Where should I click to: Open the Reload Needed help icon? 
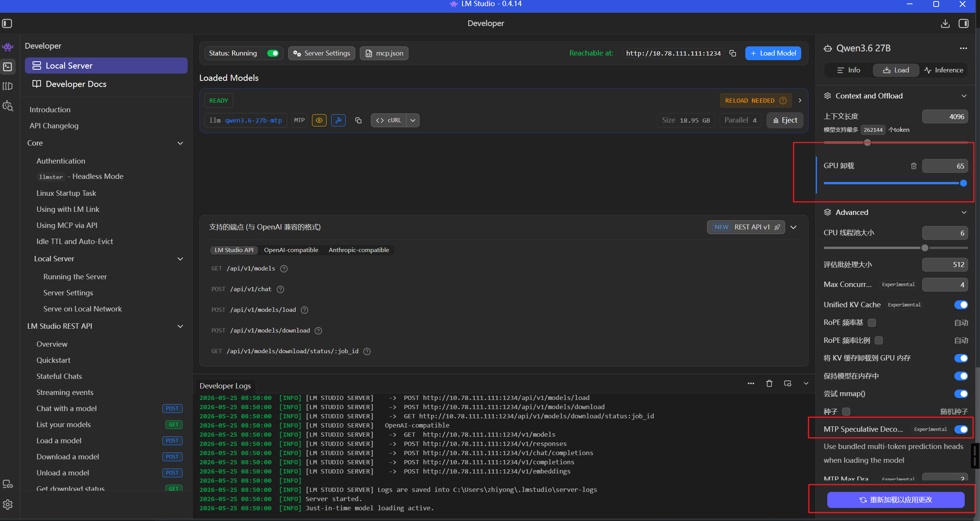783,100
